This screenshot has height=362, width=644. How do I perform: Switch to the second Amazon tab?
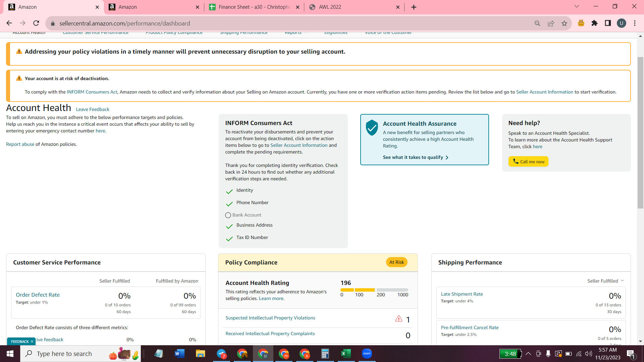pos(154,7)
